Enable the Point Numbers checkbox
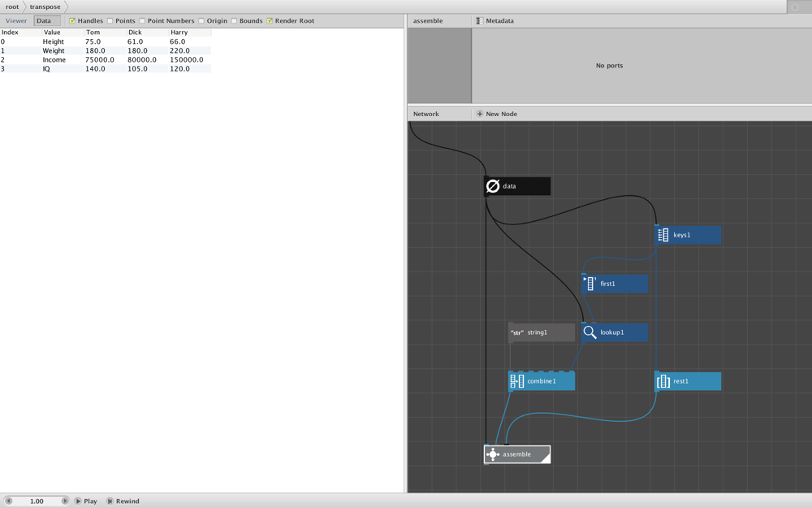Image resolution: width=812 pixels, height=508 pixels. point(142,21)
